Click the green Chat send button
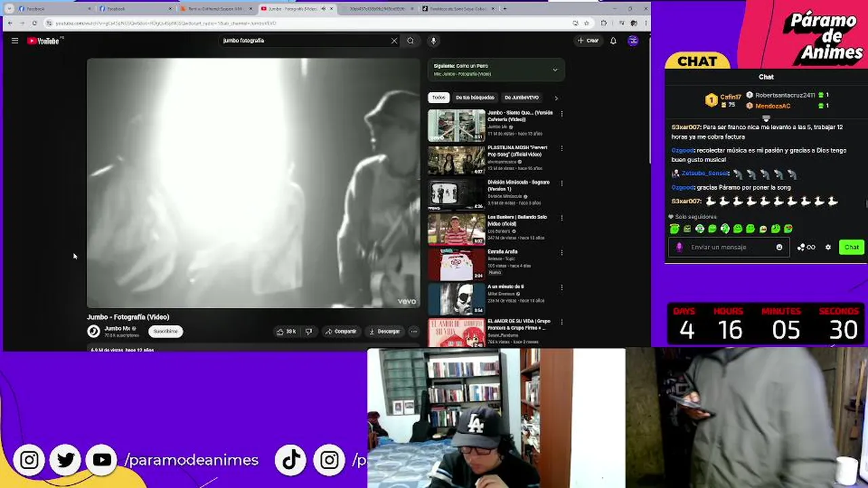 click(851, 247)
